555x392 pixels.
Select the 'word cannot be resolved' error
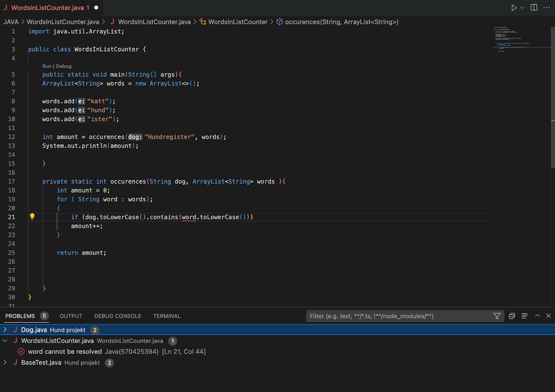tap(65, 351)
